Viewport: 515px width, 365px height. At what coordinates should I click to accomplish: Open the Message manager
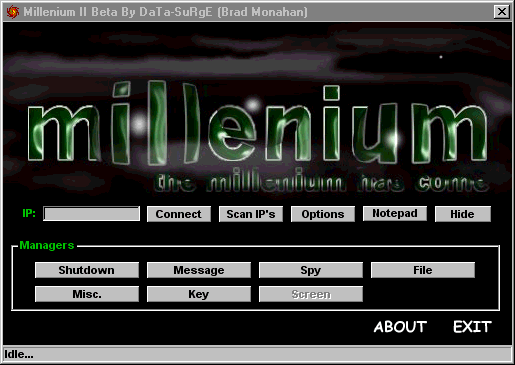199,270
